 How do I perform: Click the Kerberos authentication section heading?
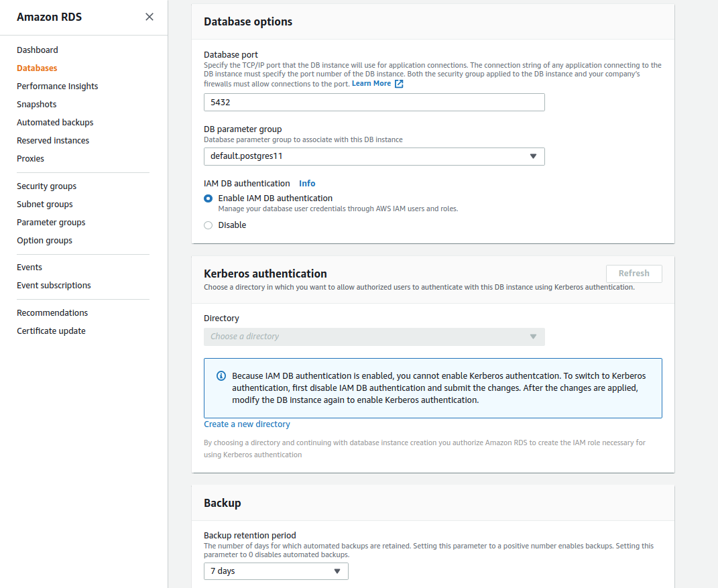pos(265,274)
